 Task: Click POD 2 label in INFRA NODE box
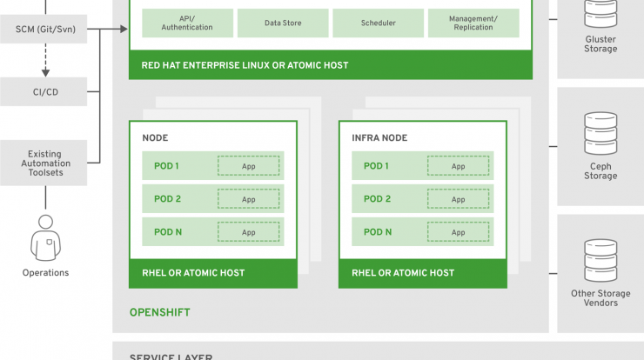(x=377, y=198)
